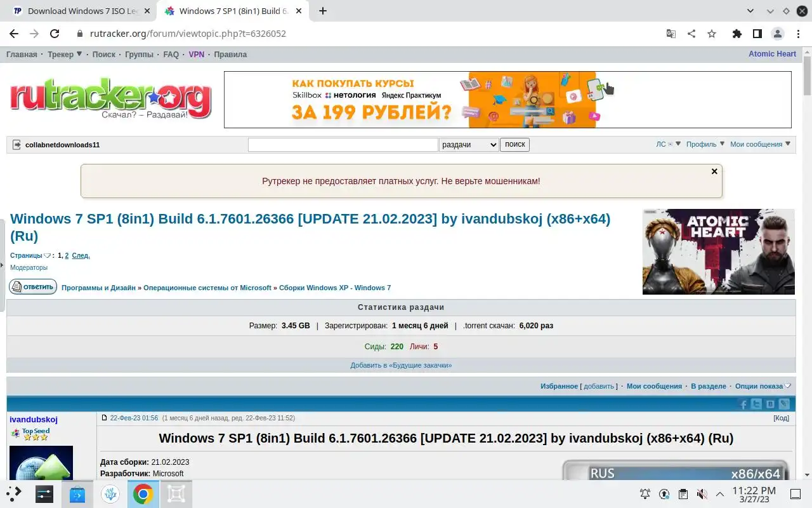Screen dimensions: 812x508
Task: Dismiss the scam warning with the X
Action: (x=714, y=171)
